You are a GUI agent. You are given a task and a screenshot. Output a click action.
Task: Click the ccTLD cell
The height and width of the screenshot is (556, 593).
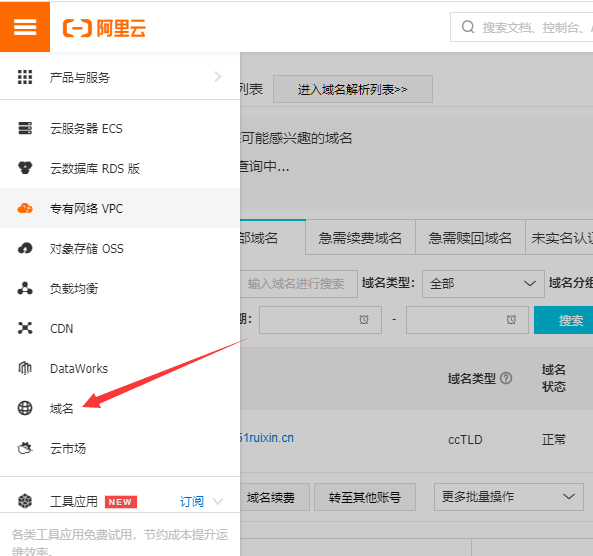465,440
